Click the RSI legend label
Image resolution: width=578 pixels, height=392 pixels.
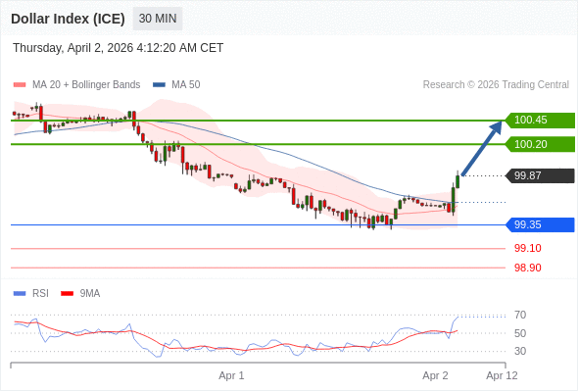point(40,294)
